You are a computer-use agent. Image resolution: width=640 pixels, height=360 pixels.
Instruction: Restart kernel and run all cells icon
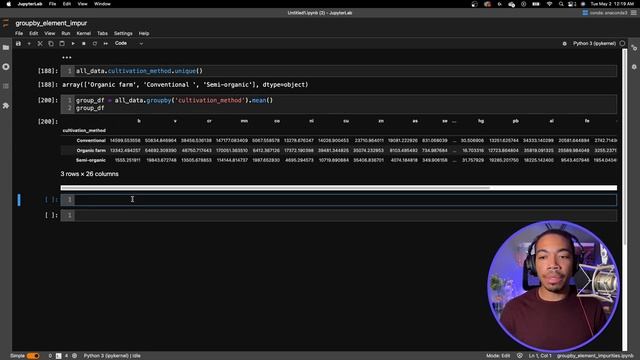pos(106,44)
